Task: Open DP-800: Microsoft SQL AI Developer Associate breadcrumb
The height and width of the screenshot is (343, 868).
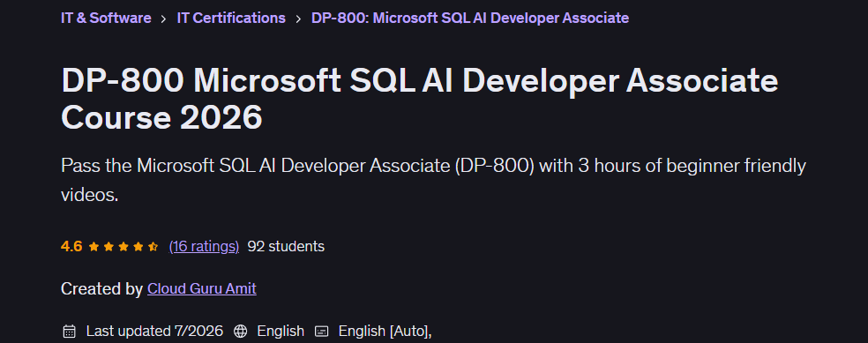Action: point(470,18)
